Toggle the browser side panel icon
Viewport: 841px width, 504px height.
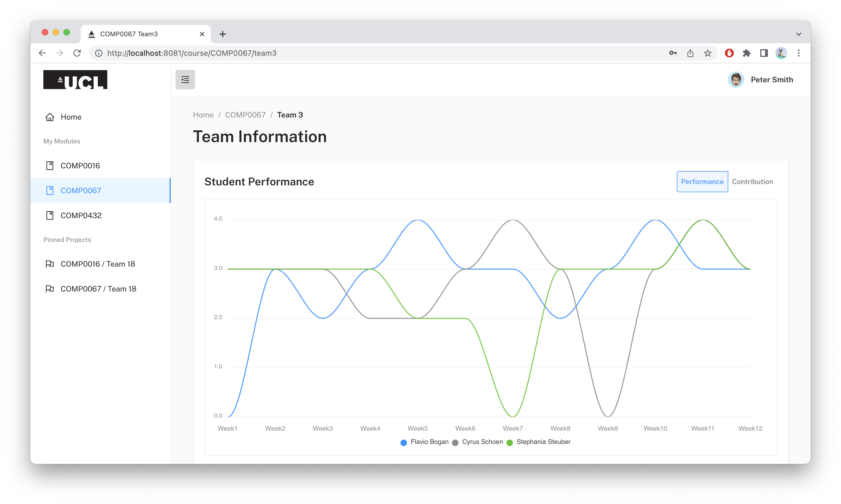coord(764,53)
